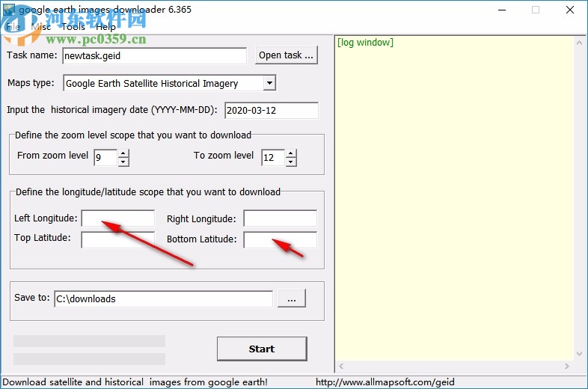Focus the Right Longitude field

click(x=280, y=218)
